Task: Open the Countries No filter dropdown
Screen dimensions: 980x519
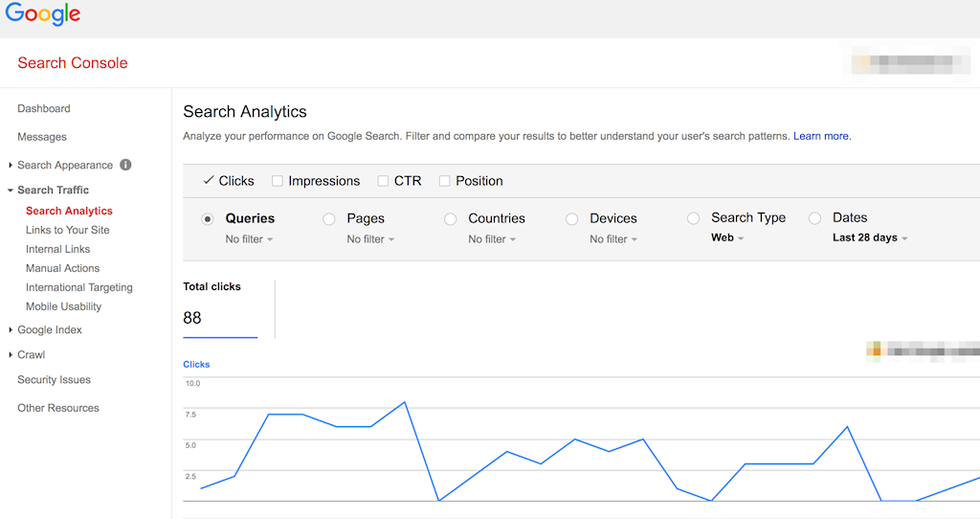Action: (x=492, y=238)
